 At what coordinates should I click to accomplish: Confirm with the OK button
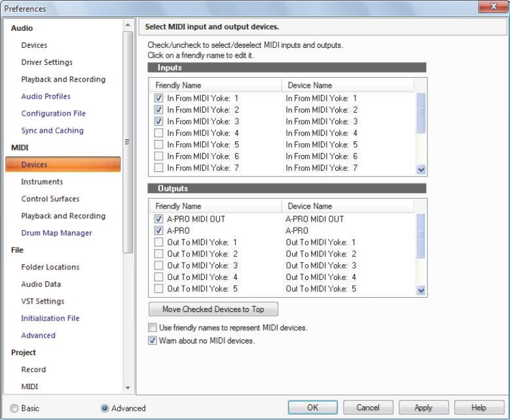312,408
